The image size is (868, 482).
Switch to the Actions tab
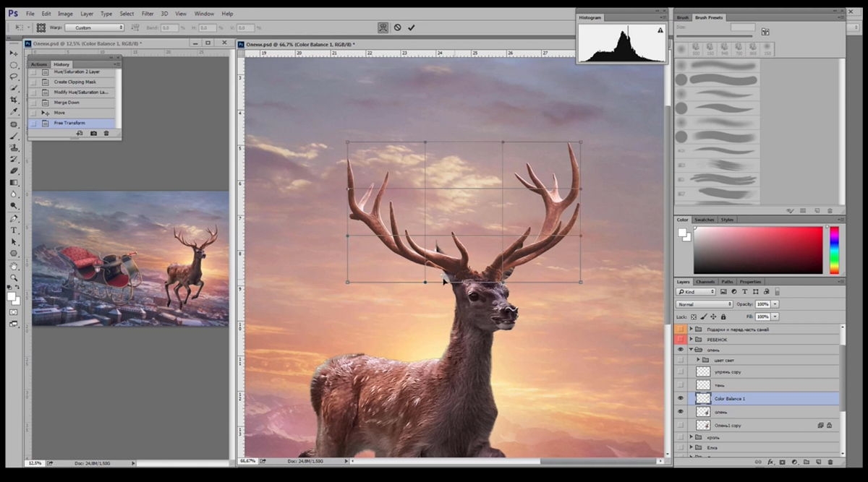pos(39,64)
